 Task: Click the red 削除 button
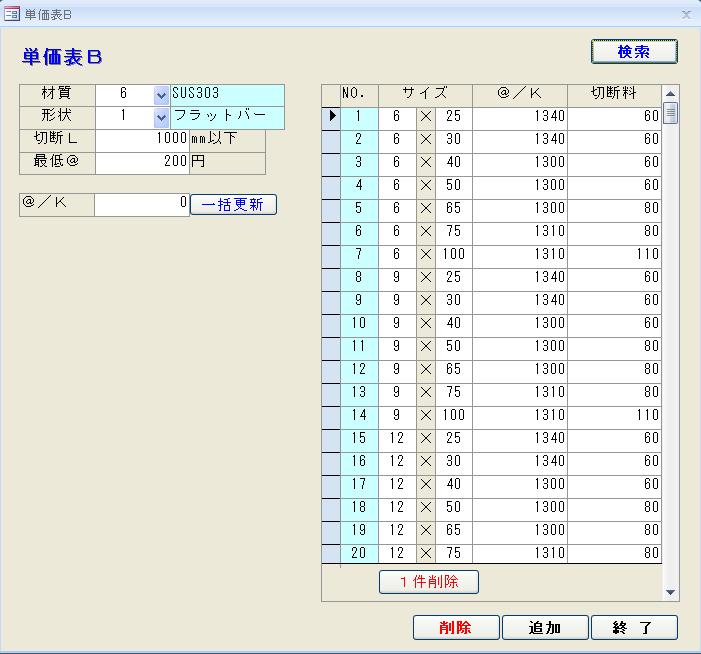pyautogui.click(x=455, y=628)
